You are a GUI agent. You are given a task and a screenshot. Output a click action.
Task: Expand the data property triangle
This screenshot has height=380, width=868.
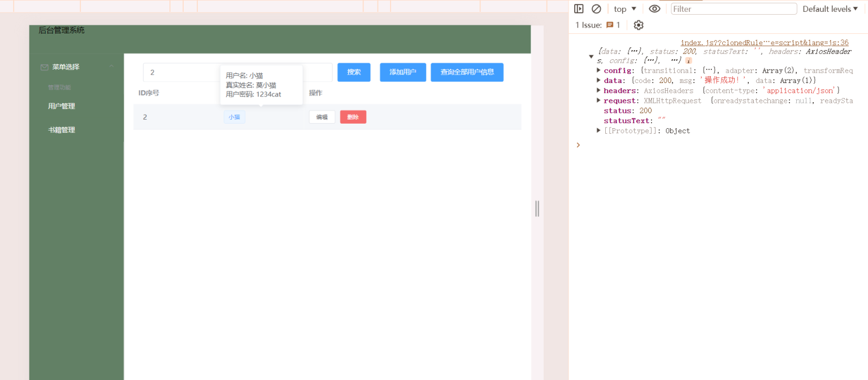tap(599, 81)
